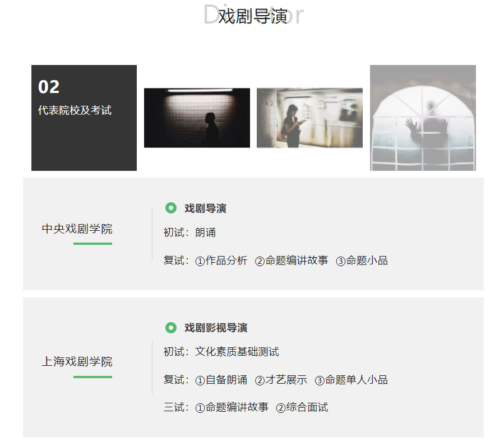The image size is (504, 442).
Task: Click the 初试：朗诵 line
Action: coord(189,232)
